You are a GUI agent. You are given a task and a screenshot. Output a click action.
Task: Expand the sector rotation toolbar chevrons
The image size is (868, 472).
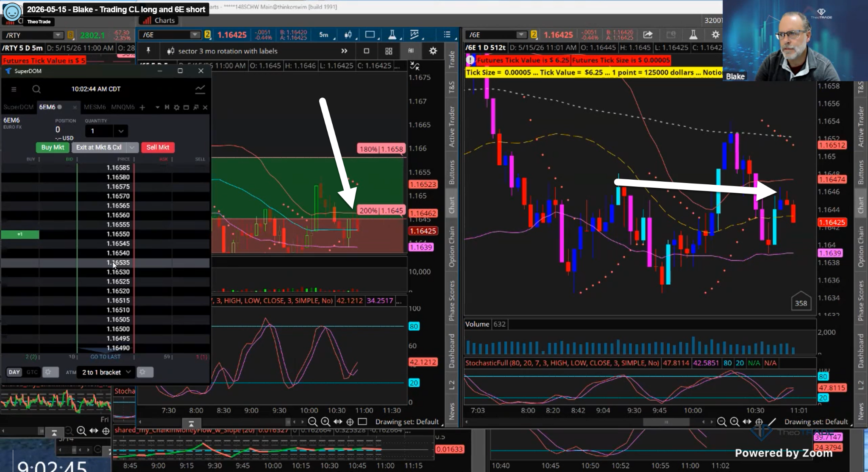344,51
